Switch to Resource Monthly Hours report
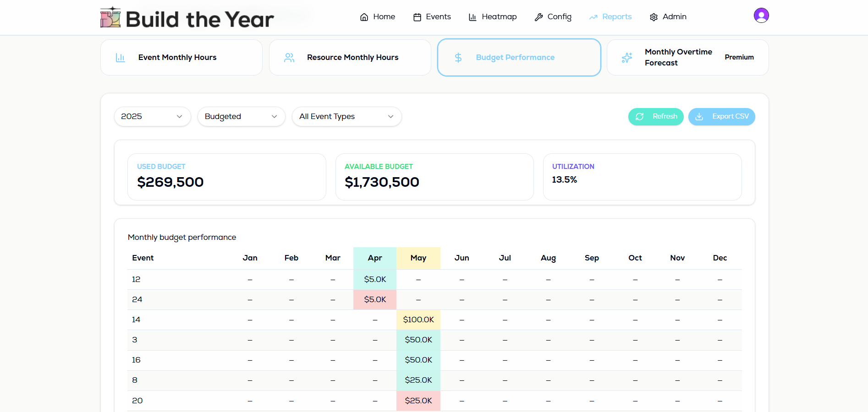Image resolution: width=868 pixels, height=412 pixels. tap(350, 58)
